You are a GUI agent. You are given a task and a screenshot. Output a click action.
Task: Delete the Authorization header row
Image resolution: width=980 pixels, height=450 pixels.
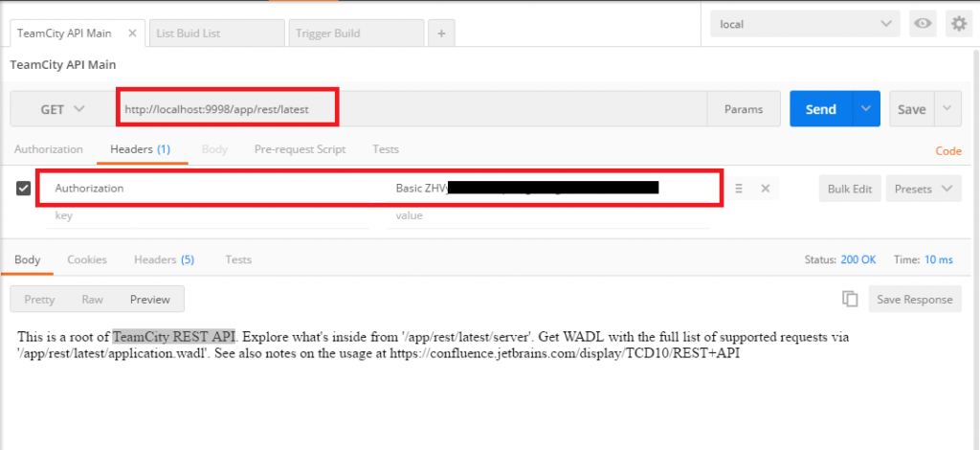pos(765,188)
